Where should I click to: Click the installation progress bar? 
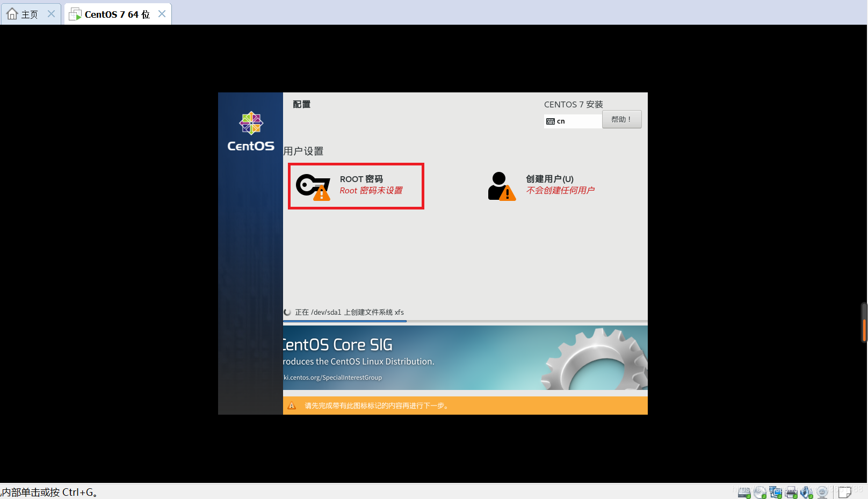coord(465,321)
